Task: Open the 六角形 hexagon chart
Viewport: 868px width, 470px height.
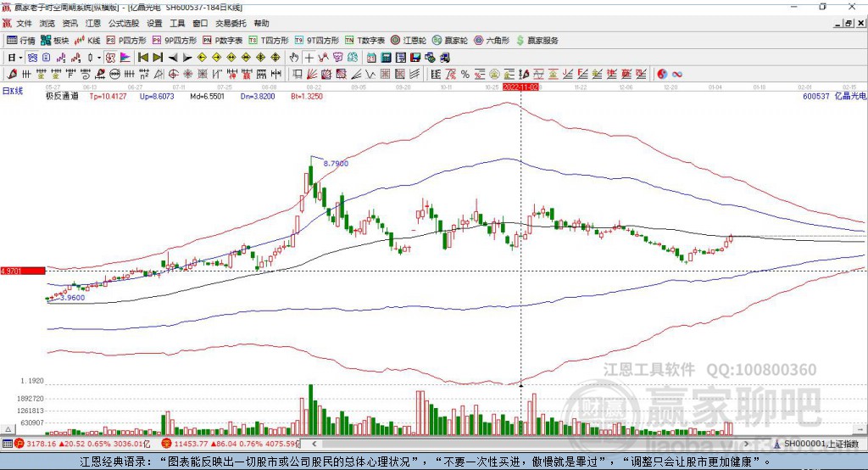Action: 491,40
